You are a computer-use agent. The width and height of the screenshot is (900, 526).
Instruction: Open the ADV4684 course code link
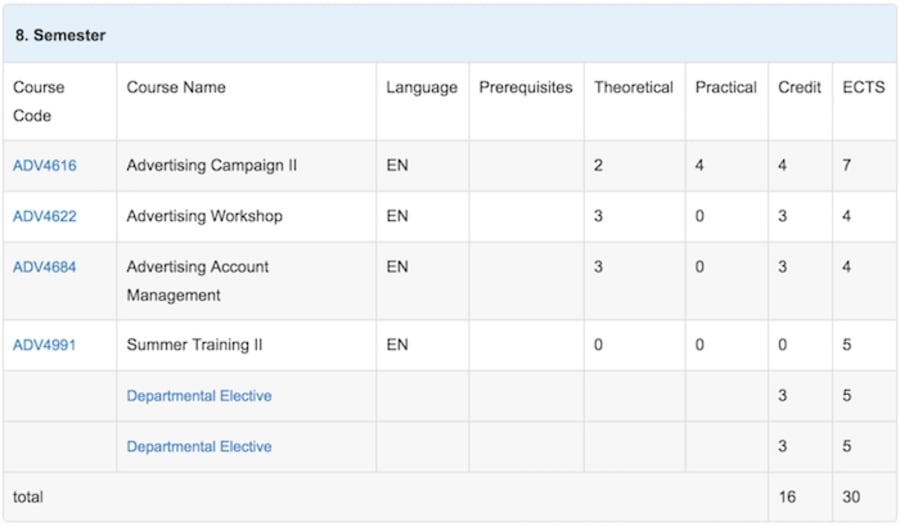click(x=44, y=267)
